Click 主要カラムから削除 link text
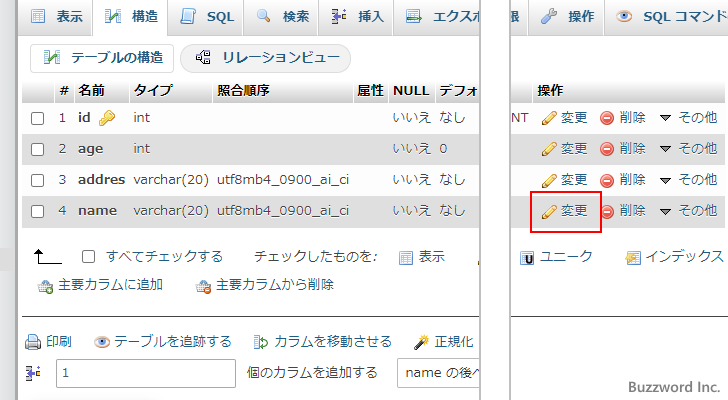Screen dimensions: 728x400 [275, 285]
